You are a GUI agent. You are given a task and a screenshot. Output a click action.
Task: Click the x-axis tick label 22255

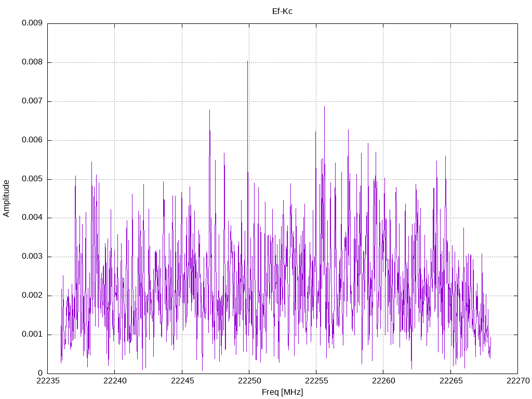(316, 381)
